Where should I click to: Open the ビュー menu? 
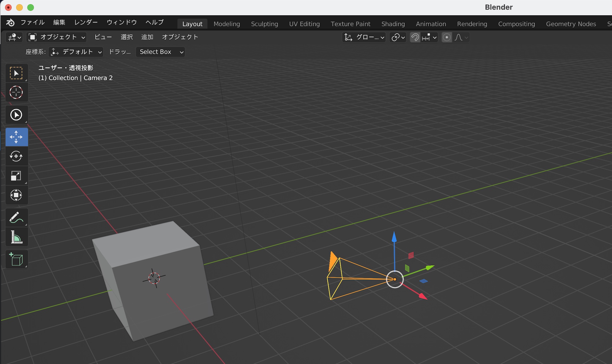tap(103, 37)
